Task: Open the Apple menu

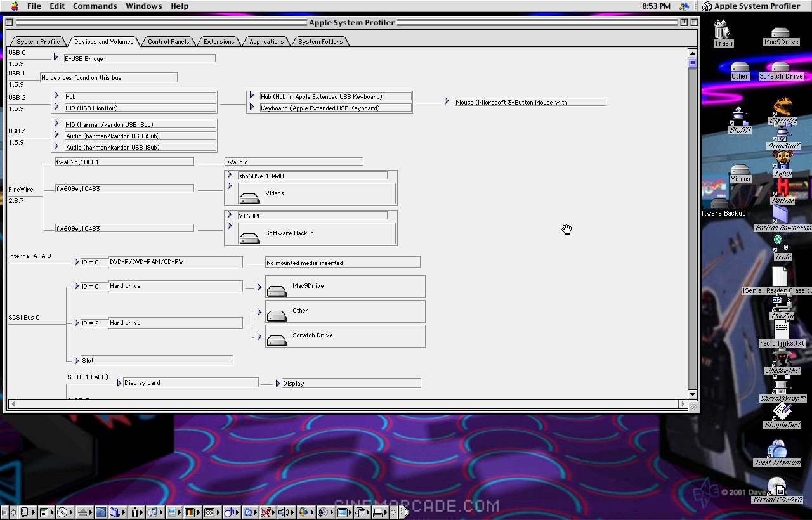Action: [x=14, y=6]
